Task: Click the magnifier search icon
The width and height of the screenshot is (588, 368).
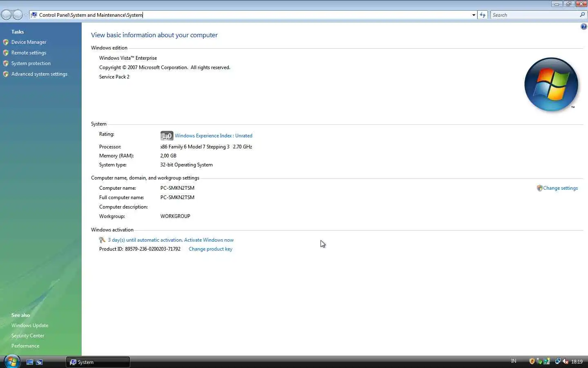Action: point(583,15)
